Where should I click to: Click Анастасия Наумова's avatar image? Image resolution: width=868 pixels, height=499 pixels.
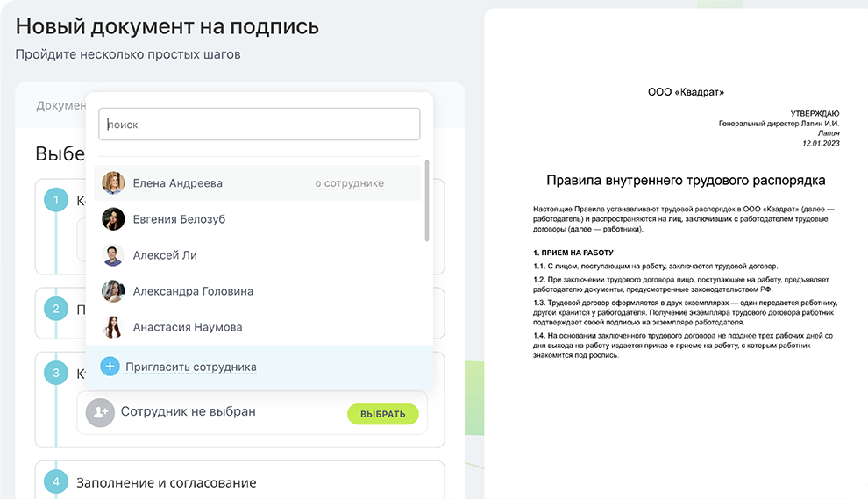113,327
